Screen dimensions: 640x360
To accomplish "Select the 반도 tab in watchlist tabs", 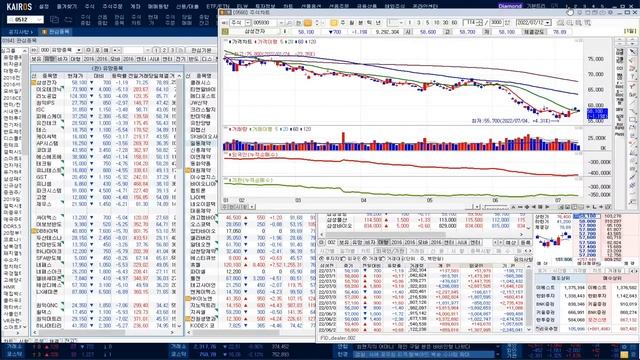I will (x=193, y=59).
